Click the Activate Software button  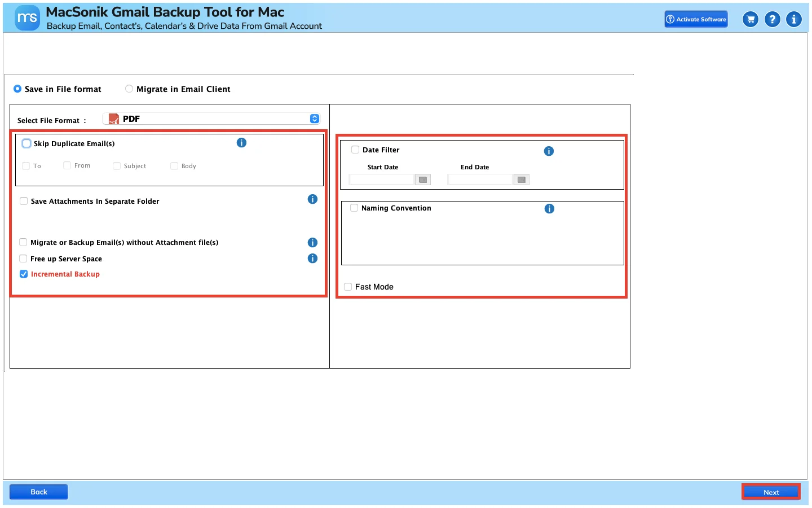pyautogui.click(x=696, y=19)
